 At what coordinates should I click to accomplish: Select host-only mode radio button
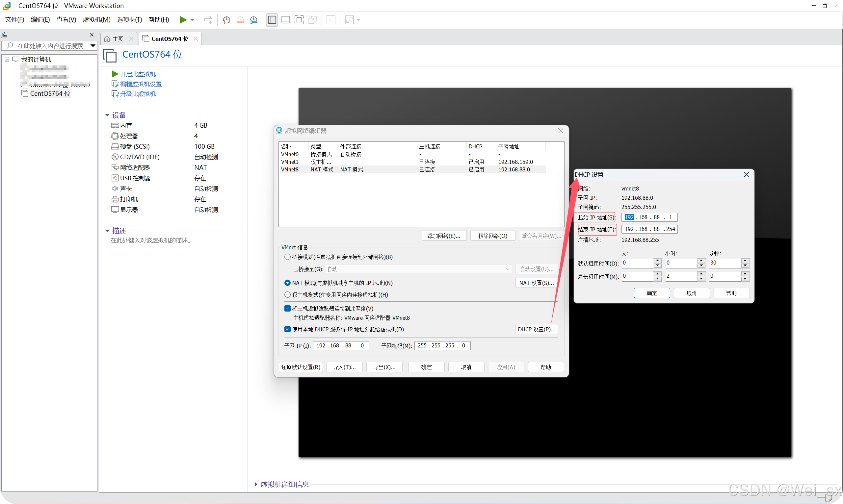(x=287, y=295)
